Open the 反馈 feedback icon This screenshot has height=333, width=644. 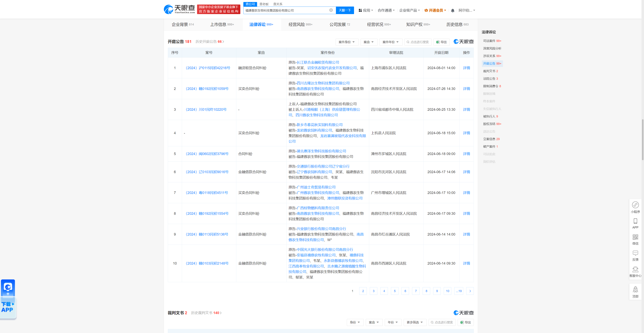pos(635,256)
